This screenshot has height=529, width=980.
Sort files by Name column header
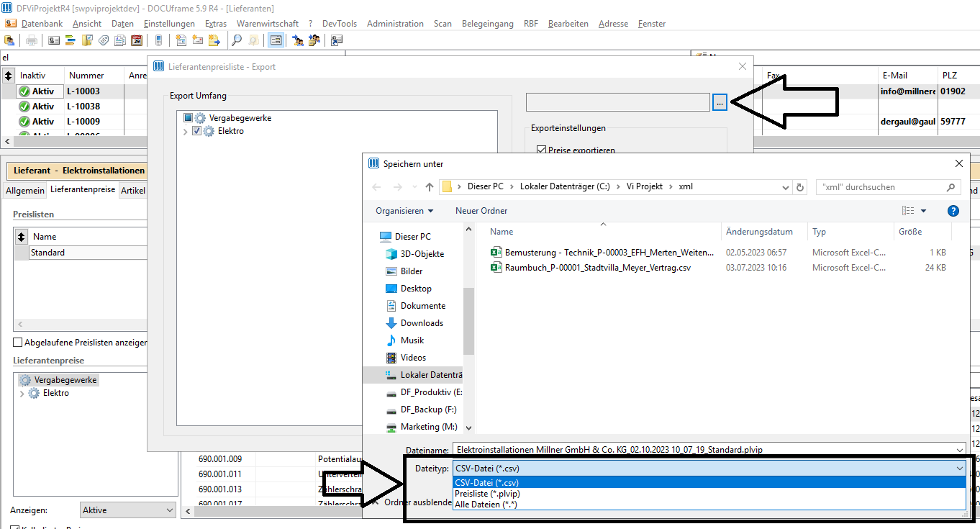pyautogui.click(x=602, y=232)
